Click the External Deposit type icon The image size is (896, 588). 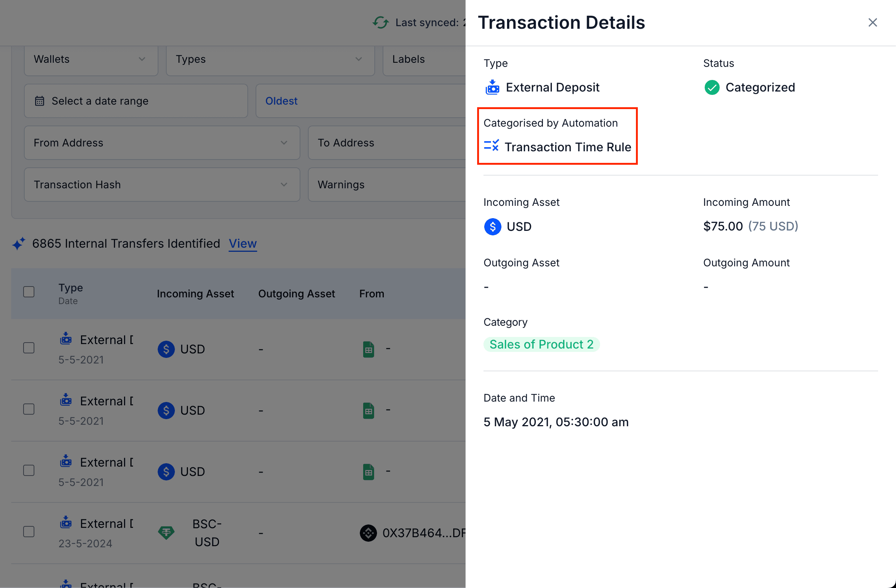click(x=492, y=87)
